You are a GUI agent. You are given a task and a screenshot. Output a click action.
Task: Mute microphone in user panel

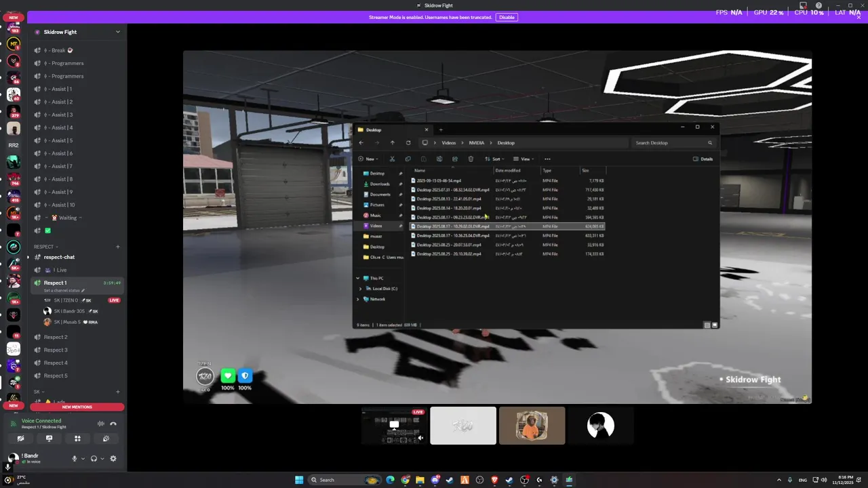pos(75,459)
